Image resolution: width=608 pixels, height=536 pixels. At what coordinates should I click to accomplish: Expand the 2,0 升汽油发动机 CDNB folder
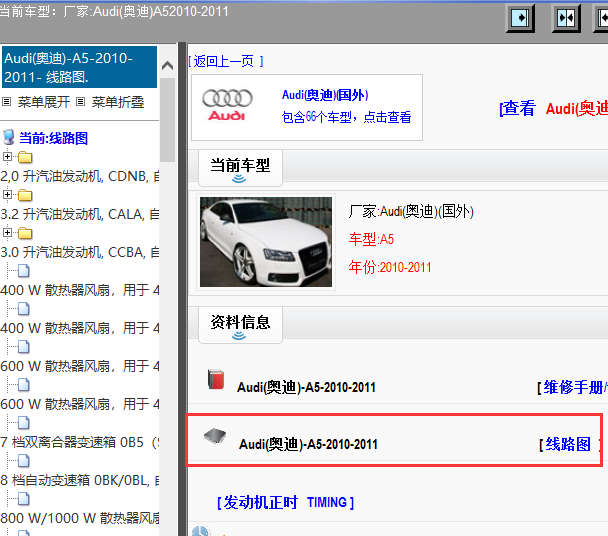pos(7,156)
